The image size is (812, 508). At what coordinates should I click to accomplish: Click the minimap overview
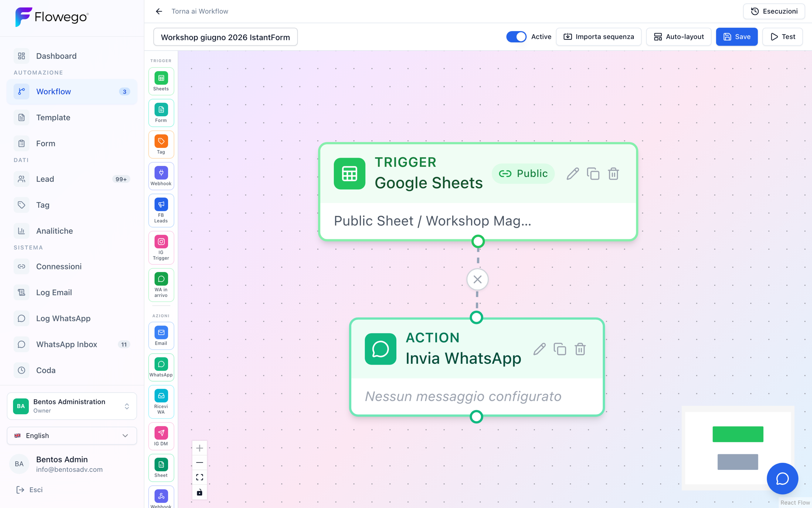738,448
